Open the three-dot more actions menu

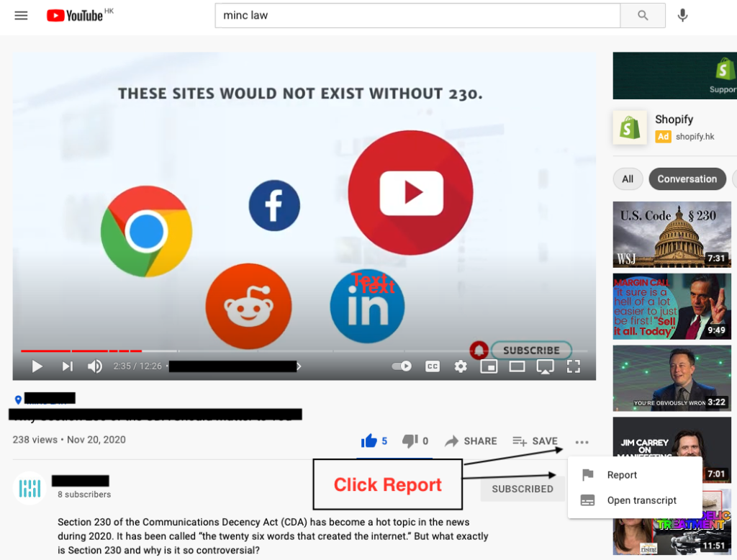tap(582, 442)
